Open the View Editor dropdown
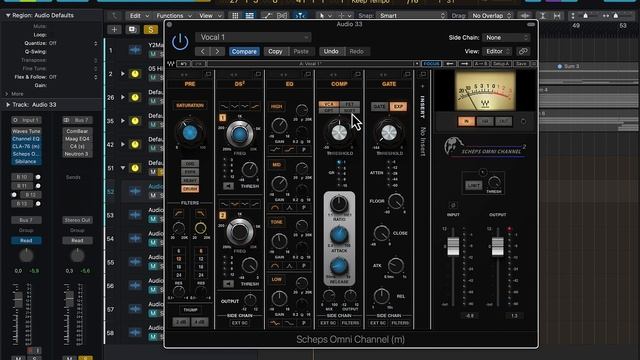The width and height of the screenshot is (640, 360). 497,51
